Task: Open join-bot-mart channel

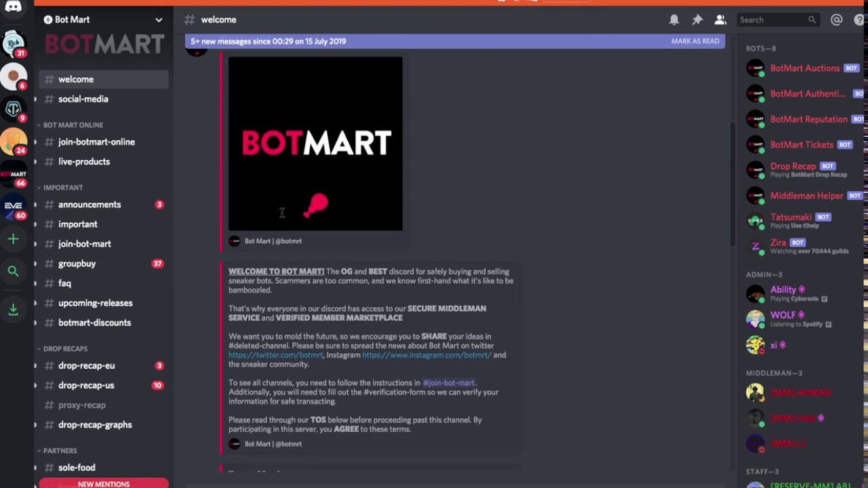Action: tap(104, 243)
